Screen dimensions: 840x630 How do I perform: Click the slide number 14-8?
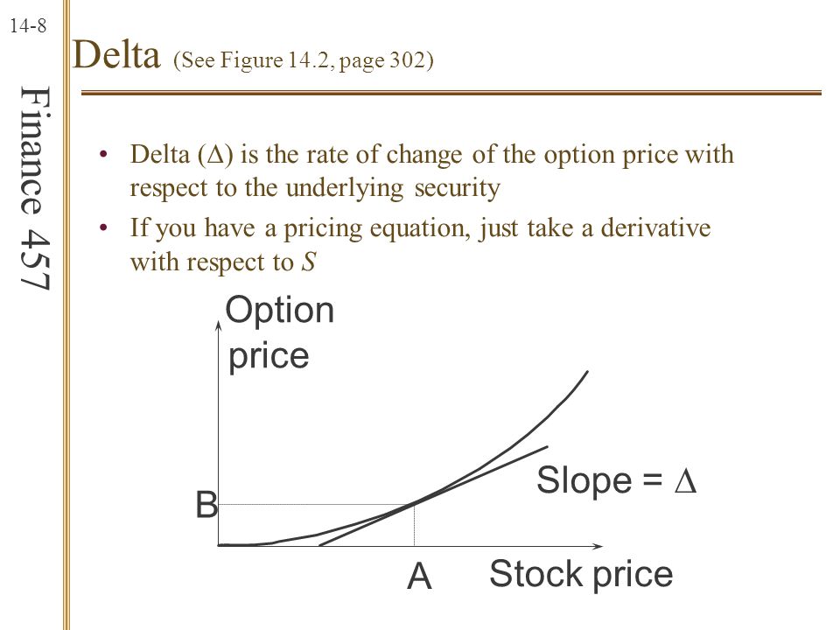(x=28, y=25)
